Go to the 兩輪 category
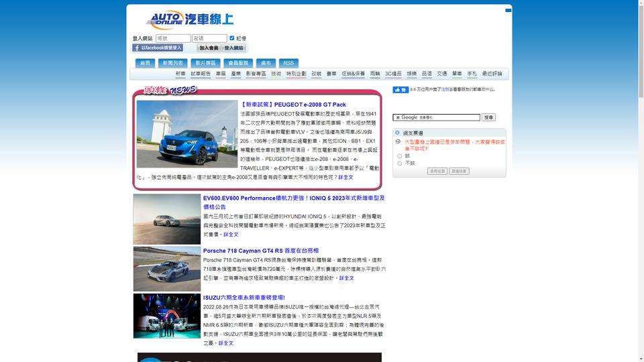 point(375,74)
